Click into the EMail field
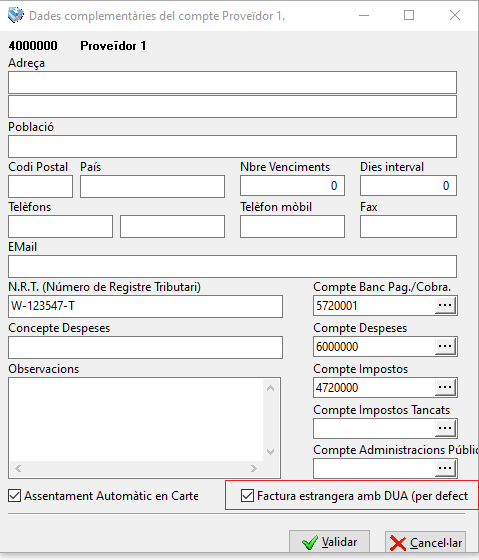 click(x=233, y=266)
